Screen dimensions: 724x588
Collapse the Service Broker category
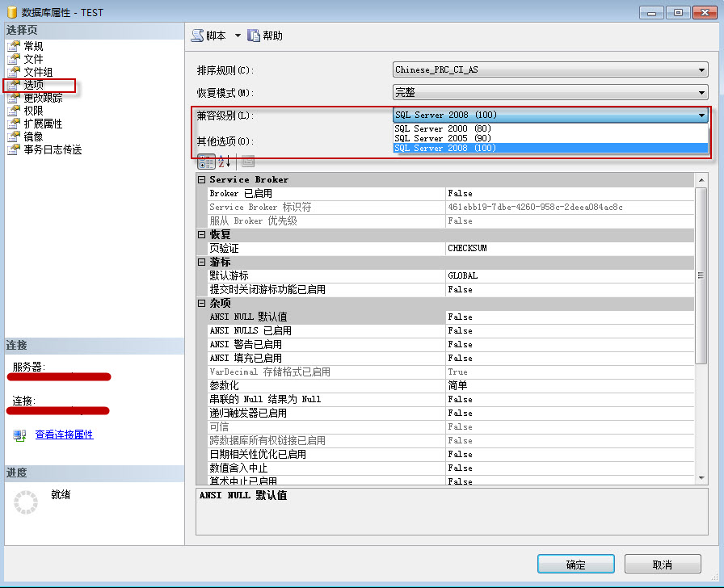pyautogui.click(x=202, y=179)
